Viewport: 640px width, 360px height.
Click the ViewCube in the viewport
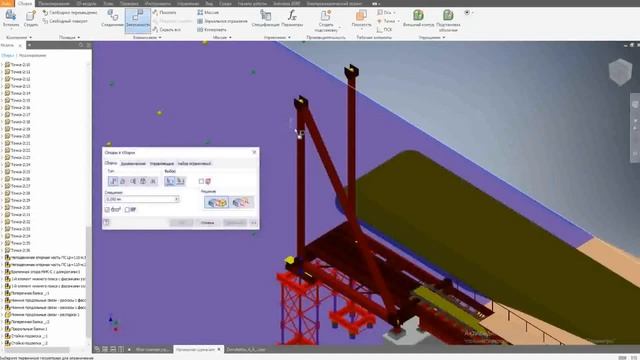point(620,72)
